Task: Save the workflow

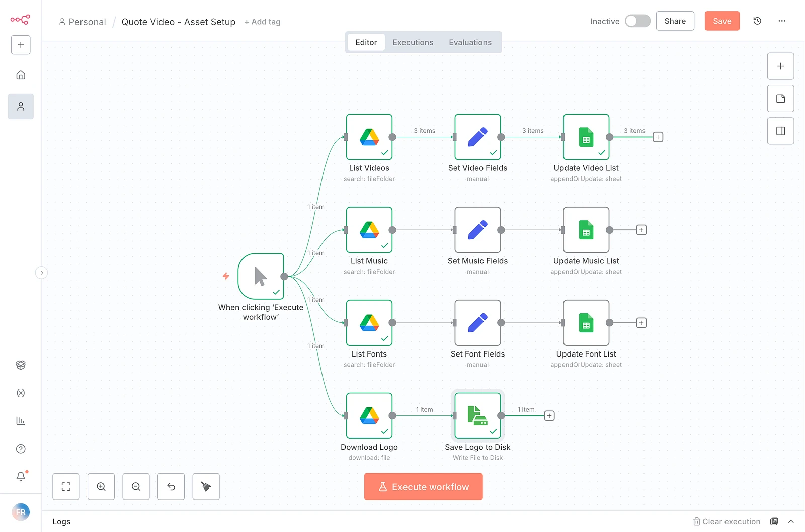Action: [722, 21]
